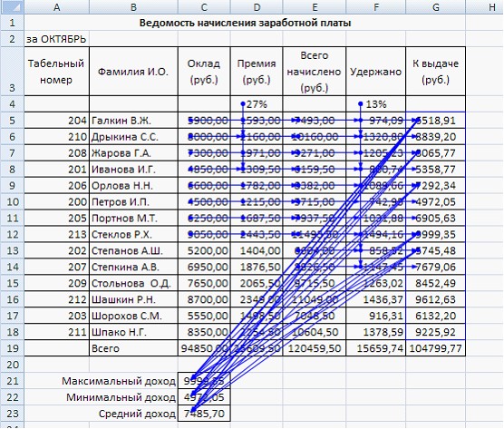Select column G header

[x=435, y=7]
